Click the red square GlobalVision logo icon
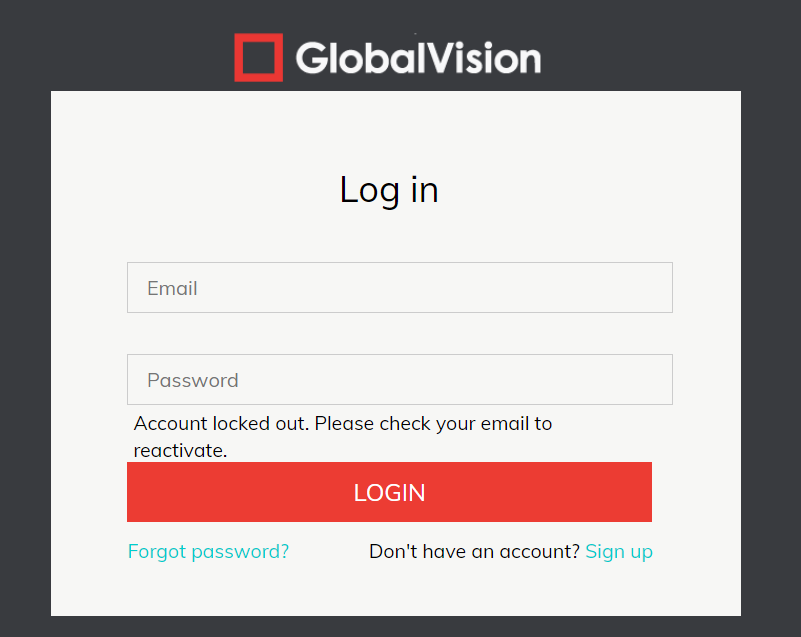The image size is (801, 637). pos(258,57)
